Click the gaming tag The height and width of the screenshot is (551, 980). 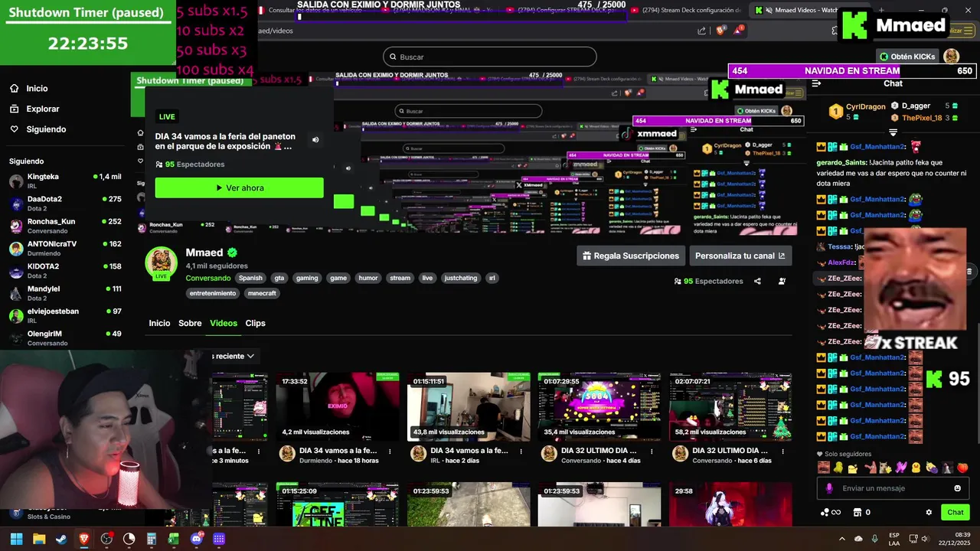click(307, 278)
